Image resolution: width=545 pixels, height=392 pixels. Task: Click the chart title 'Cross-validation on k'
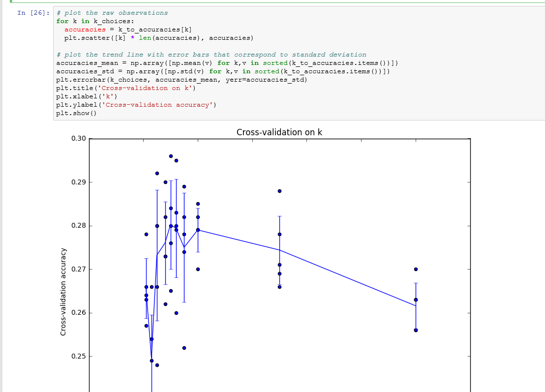(x=279, y=132)
